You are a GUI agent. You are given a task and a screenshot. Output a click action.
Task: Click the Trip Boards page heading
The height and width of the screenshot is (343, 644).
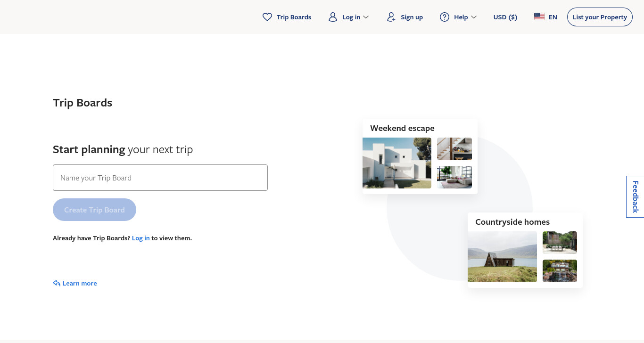[x=83, y=103]
